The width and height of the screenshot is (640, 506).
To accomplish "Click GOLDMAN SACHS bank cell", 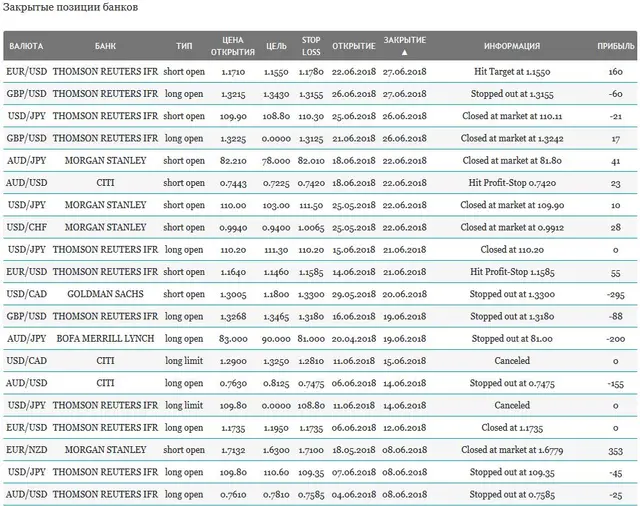I will click(x=105, y=294).
